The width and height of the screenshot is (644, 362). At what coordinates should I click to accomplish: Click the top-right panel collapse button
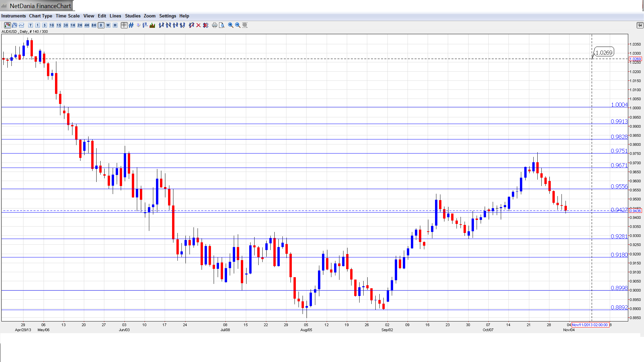639,25
